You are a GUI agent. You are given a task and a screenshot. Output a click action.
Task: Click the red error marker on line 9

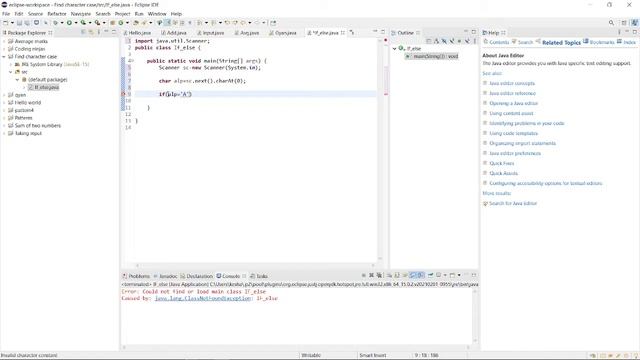point(124,94)
